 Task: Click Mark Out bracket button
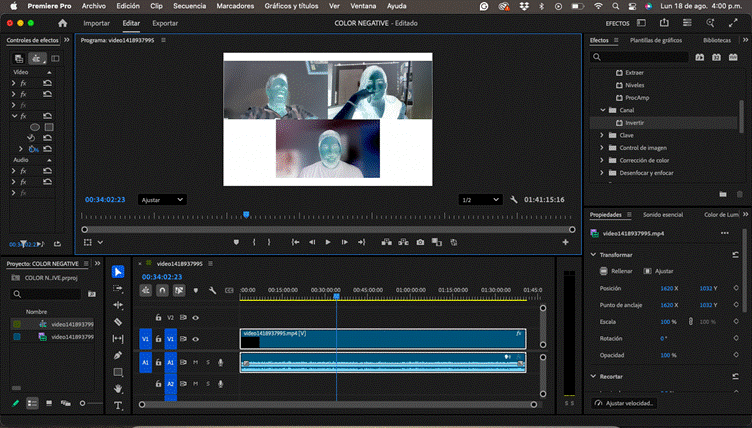tap(269, 242)
